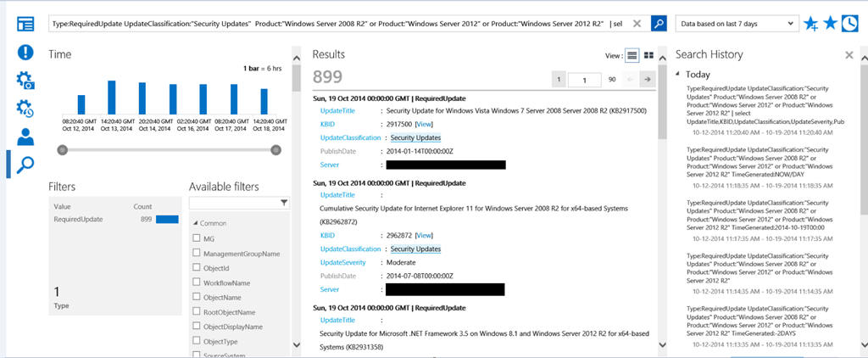Clear the search query with X icon
This screenshot has height=358, width=868.
click(637, 24)
